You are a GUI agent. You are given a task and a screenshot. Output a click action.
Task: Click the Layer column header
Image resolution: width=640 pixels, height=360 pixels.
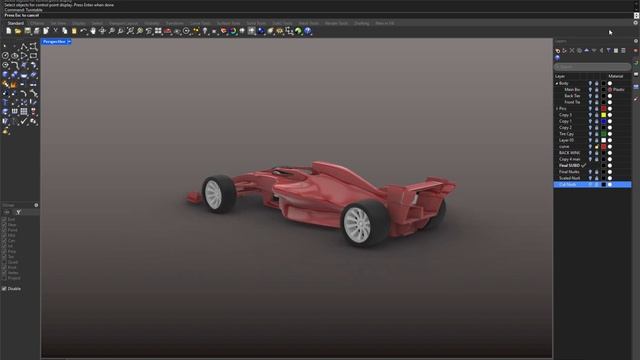pos(560,76)
